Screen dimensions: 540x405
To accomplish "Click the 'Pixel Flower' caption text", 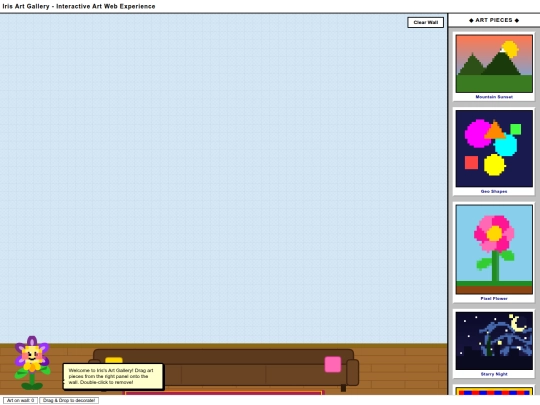I will click(494, 298).
